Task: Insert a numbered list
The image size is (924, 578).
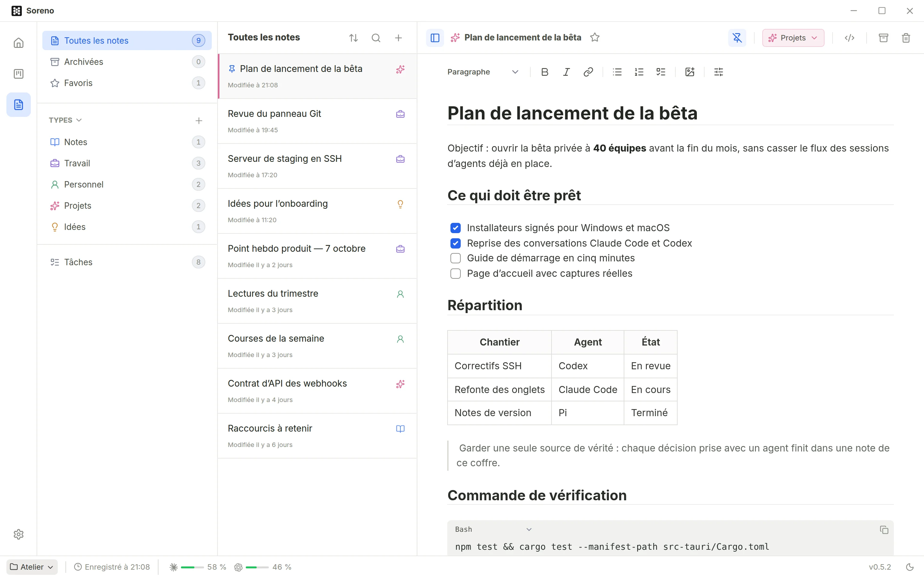Action: point(639,72)
